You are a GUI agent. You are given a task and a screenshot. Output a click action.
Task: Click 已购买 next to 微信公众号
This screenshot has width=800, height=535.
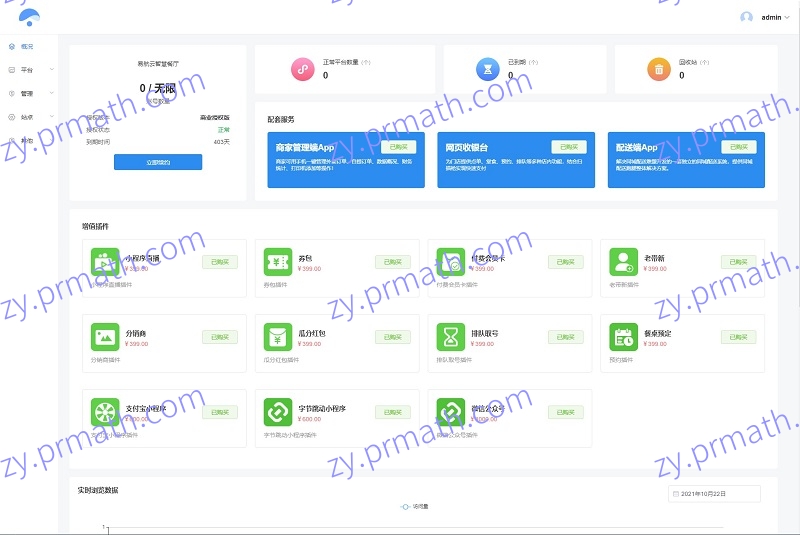(x=566, y=412)
